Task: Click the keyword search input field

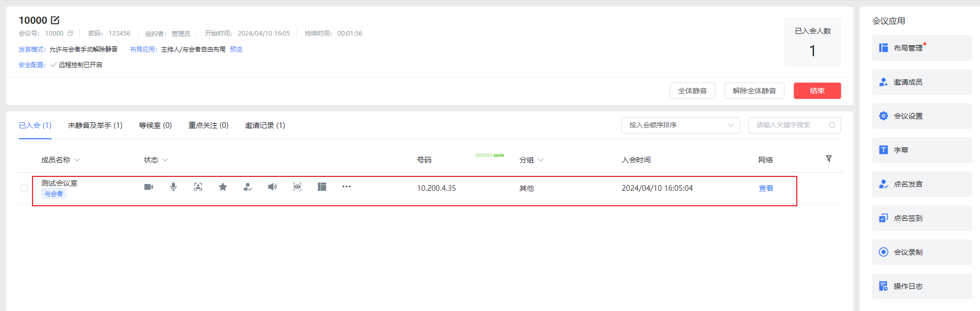Action: coord(790,125)
